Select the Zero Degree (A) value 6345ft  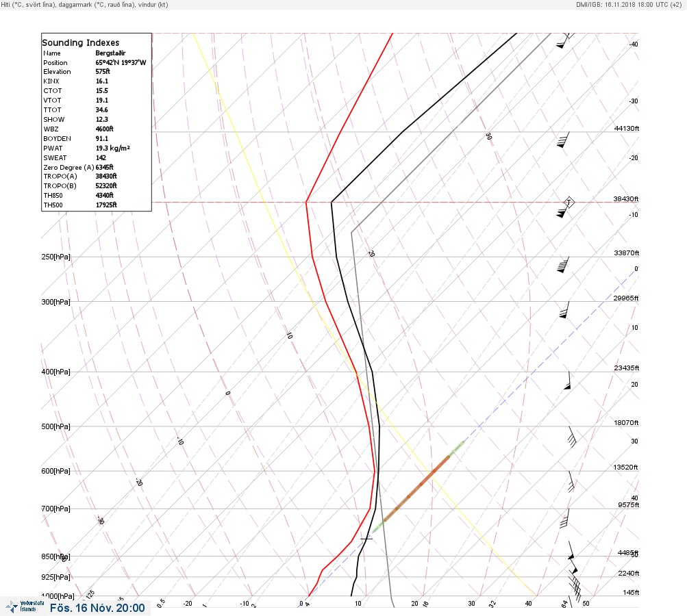(x=105, y=167)
